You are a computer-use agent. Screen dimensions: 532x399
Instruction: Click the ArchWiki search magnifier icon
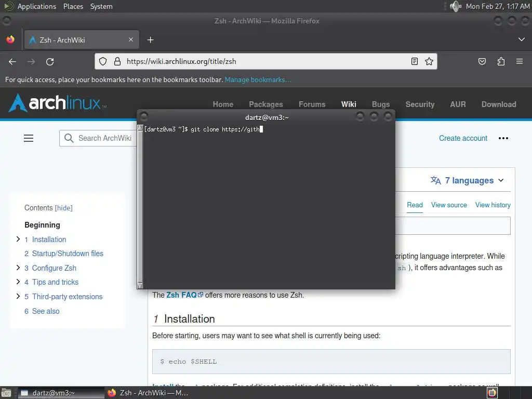point(69,138)
